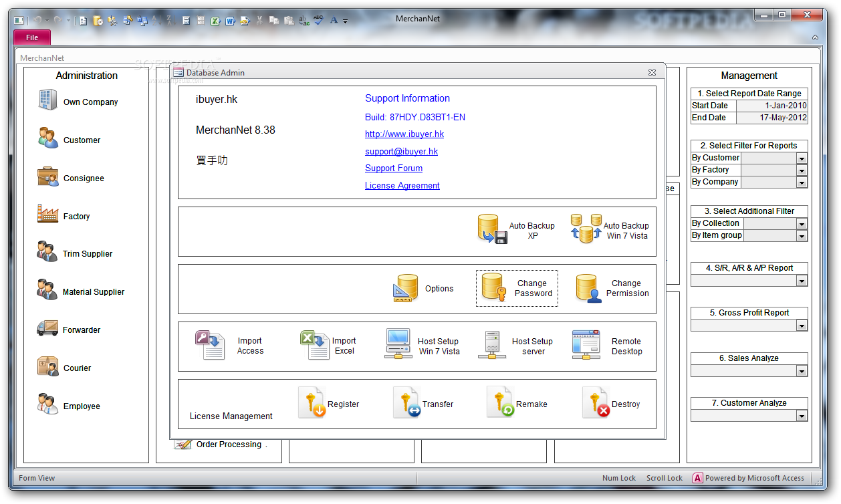Click the Scroll Lock status indicator

coord(665,478)
